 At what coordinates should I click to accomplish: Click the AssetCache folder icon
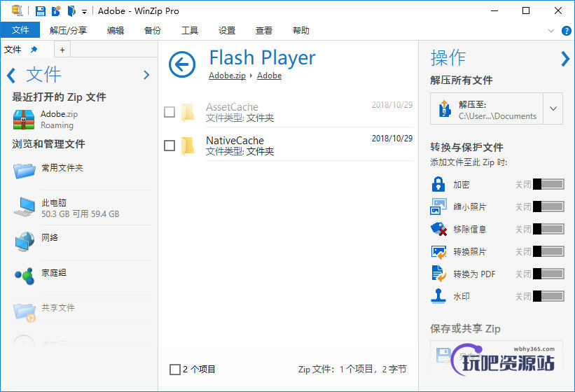[x=188, y=112]
